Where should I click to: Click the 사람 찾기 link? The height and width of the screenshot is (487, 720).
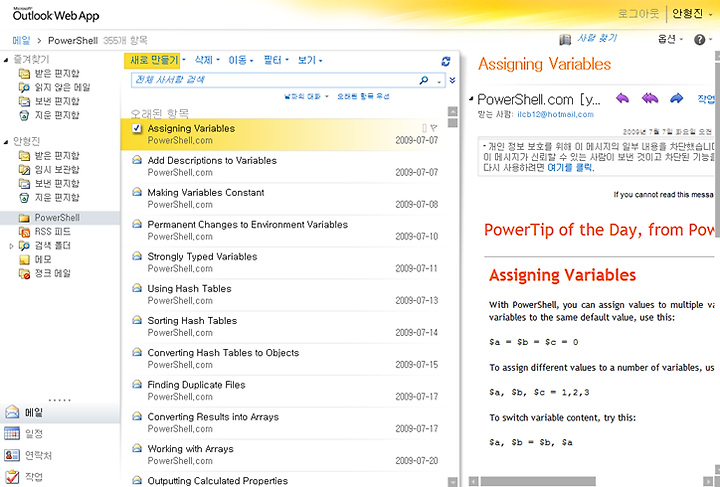click(x=597, y=39)
